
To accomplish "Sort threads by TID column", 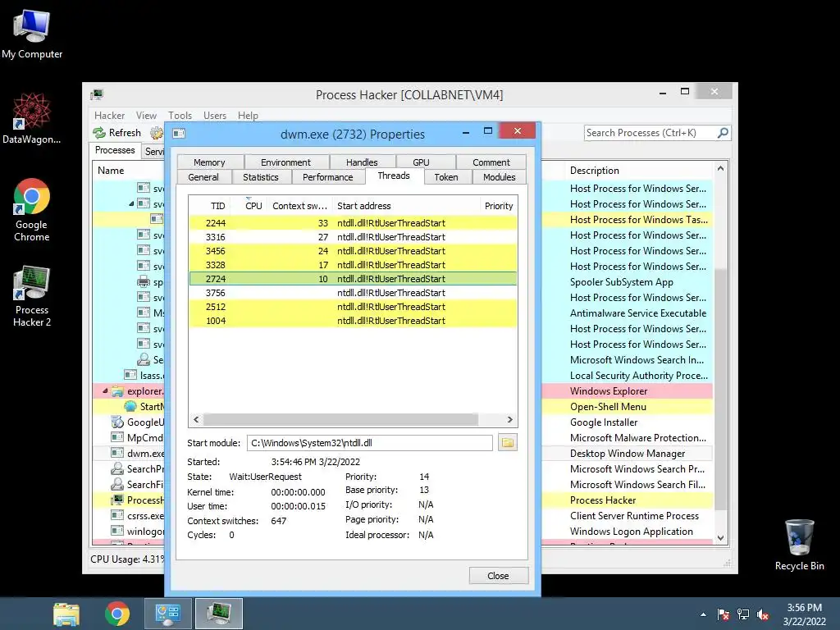I will 211,206.
